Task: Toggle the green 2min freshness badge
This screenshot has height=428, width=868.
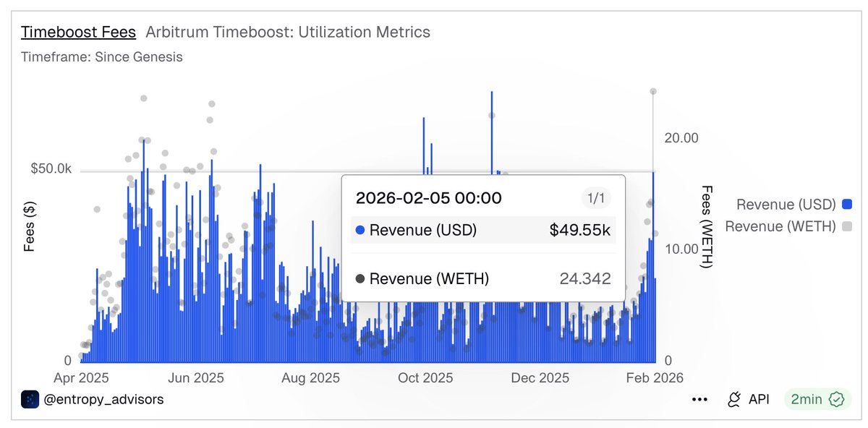Action: coord(817,398)
